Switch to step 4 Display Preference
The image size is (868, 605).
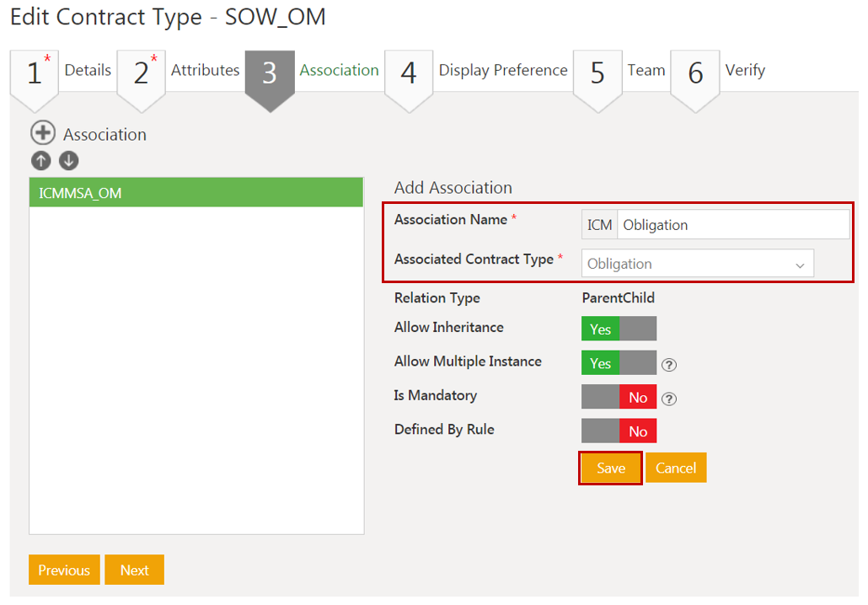click(502, 71)
